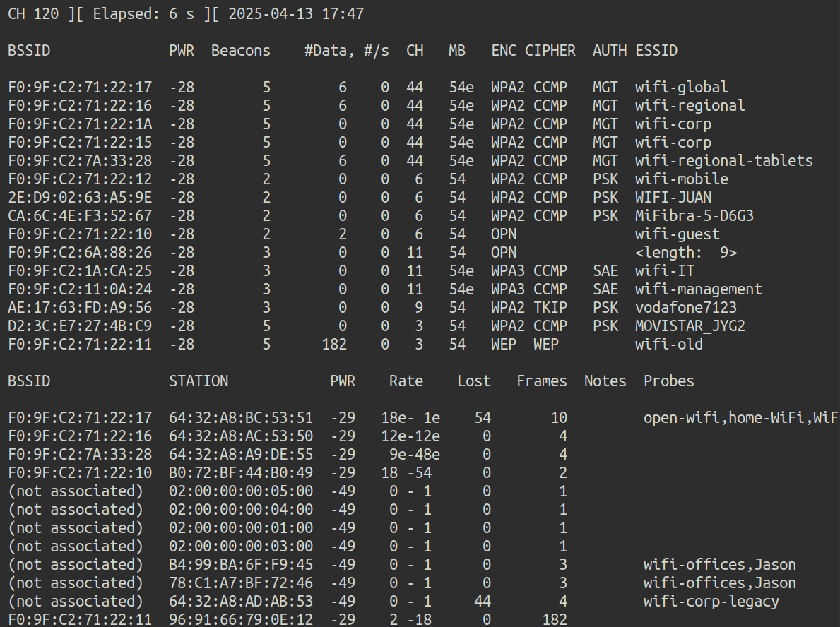840x627 pixels.
Task: Click the wifi-management ESSID
Action: click(698, 289)
